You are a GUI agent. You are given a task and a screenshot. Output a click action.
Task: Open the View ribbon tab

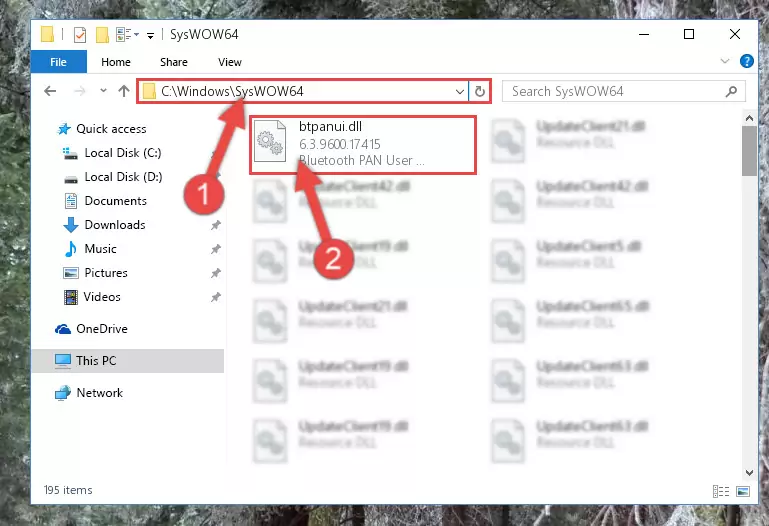230,62
